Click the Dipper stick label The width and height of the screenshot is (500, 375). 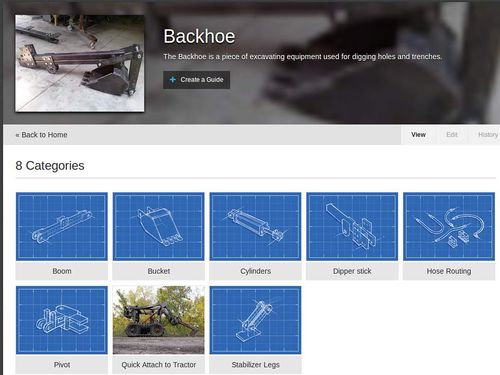(x=352, y=271)
